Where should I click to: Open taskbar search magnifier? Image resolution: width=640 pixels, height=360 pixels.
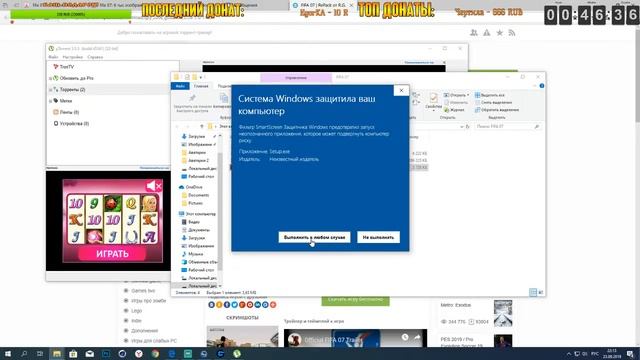pos(24,353)
